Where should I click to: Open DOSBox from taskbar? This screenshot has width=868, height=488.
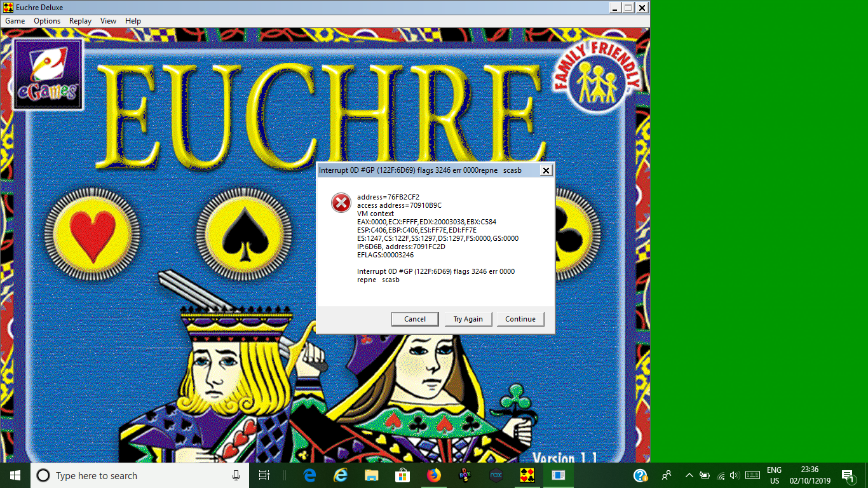465,475
